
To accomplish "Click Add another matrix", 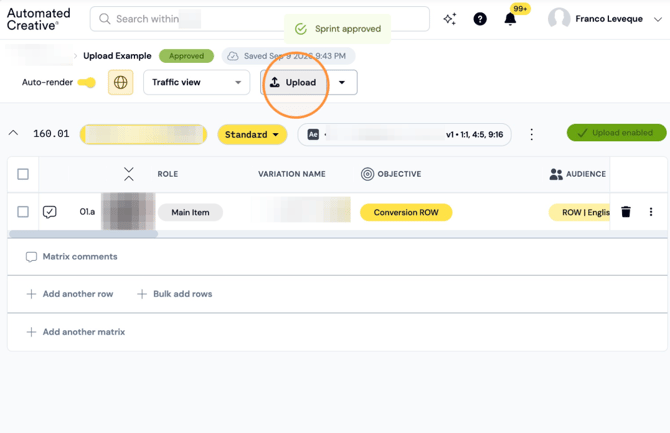I will [76, 332].
